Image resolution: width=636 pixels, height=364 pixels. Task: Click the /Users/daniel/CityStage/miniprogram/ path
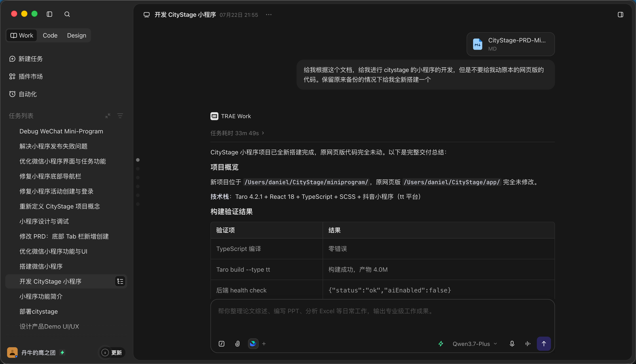[x=306, y=182]
